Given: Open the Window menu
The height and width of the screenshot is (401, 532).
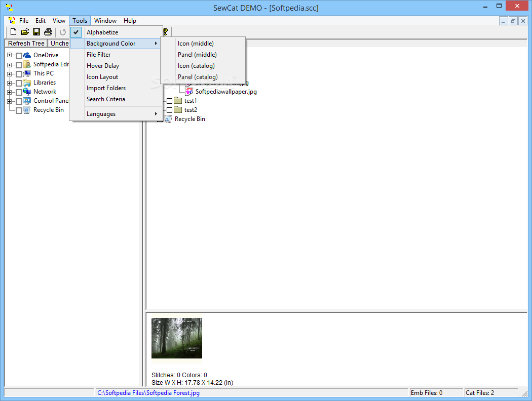Looking at the screenshot, I should (105, 21).
